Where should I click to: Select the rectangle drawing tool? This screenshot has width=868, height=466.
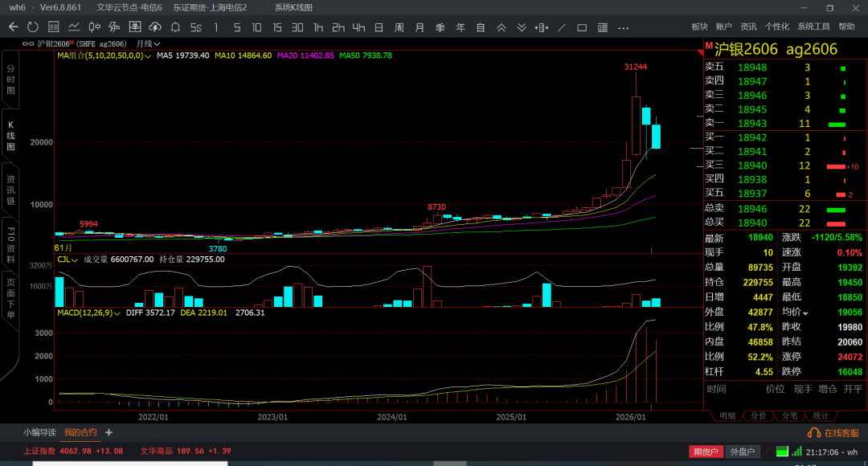pyautogui.click(x=582, y=27)
